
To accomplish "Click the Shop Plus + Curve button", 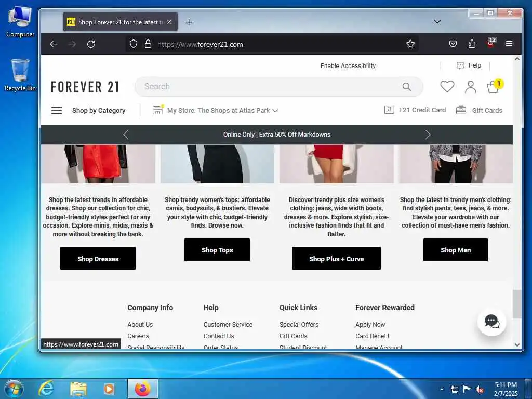I will click(x=336, y=258).
